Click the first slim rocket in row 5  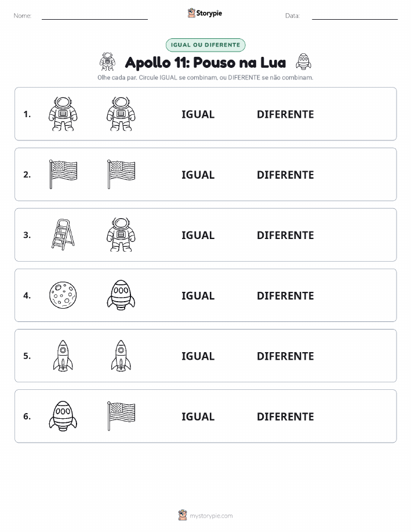click(x=63, y=356)
